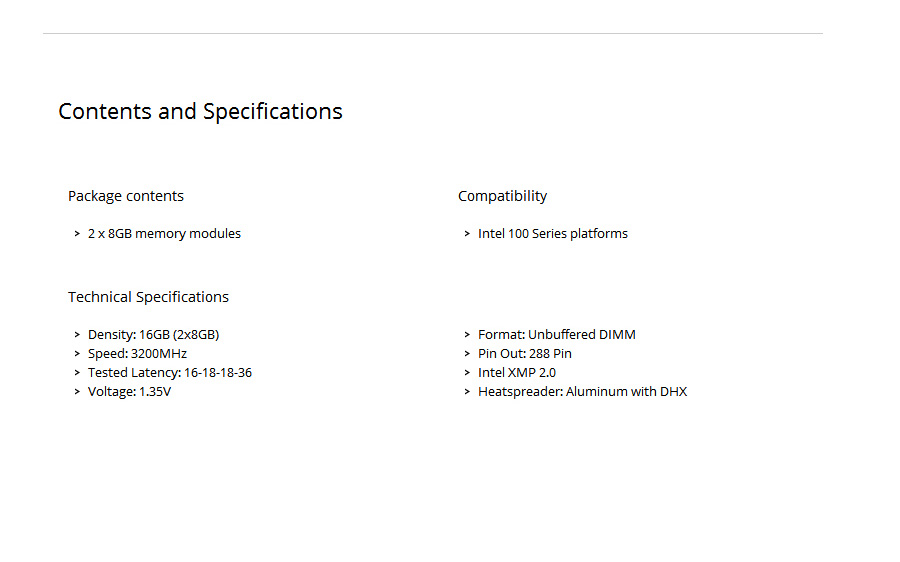Viewport: 900px width, 562px height.
Task: Select the Voltage: 1.35V entry
Action: coord(129,392)
